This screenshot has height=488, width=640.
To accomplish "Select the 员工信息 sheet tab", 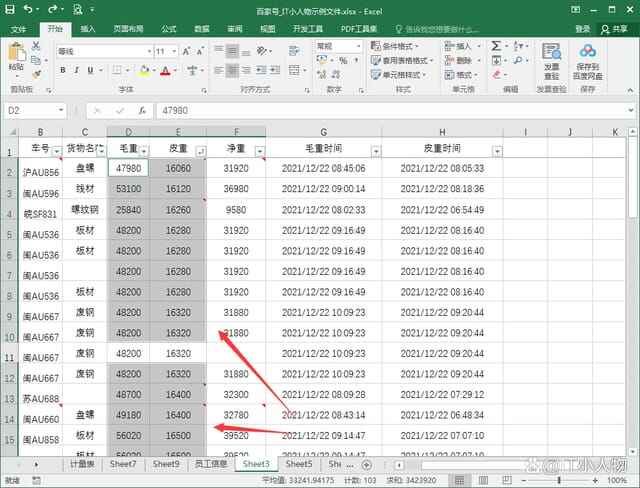I will coord(210,464).
